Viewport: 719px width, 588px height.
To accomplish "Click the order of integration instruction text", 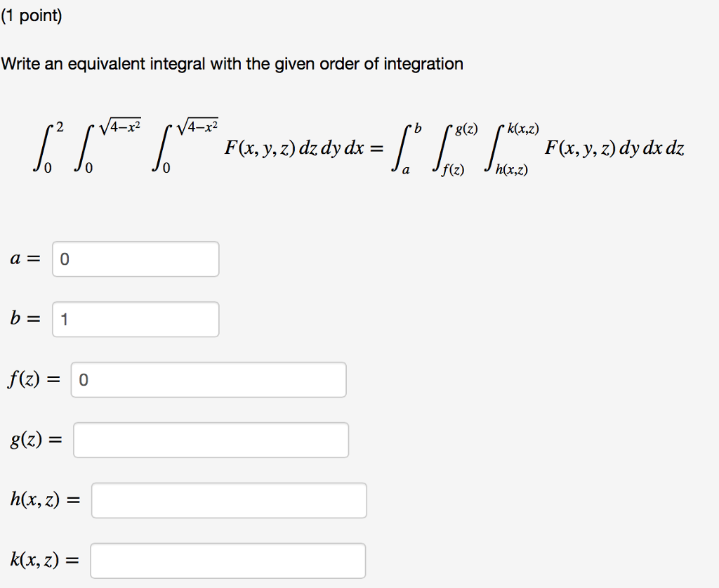I will click(x=232, y=64).
